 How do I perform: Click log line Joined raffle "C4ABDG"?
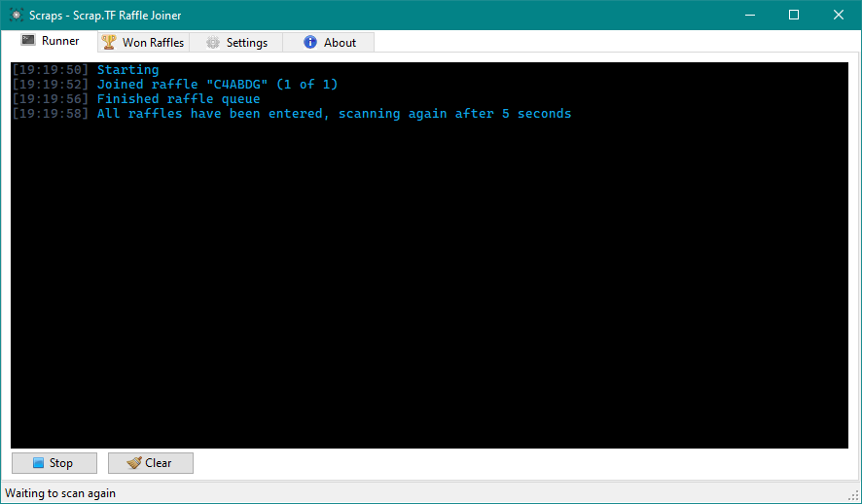click(218, 84)
